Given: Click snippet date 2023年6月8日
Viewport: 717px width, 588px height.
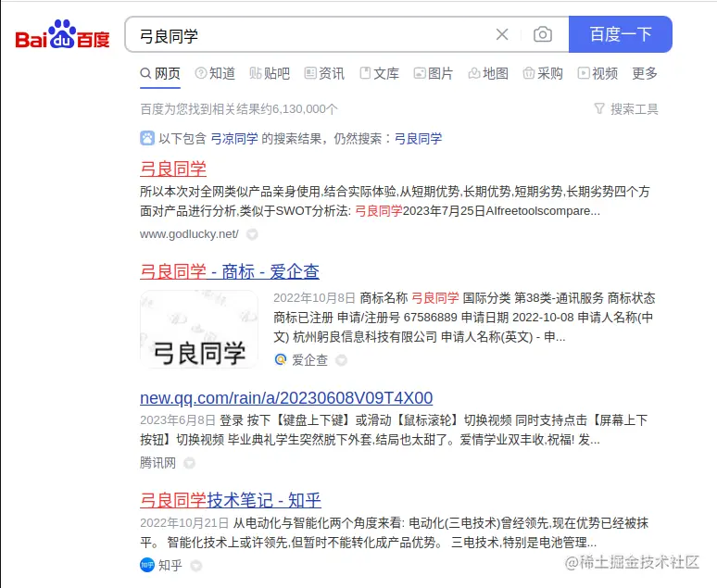Looking at the screenshot, I should pos(178,420).
